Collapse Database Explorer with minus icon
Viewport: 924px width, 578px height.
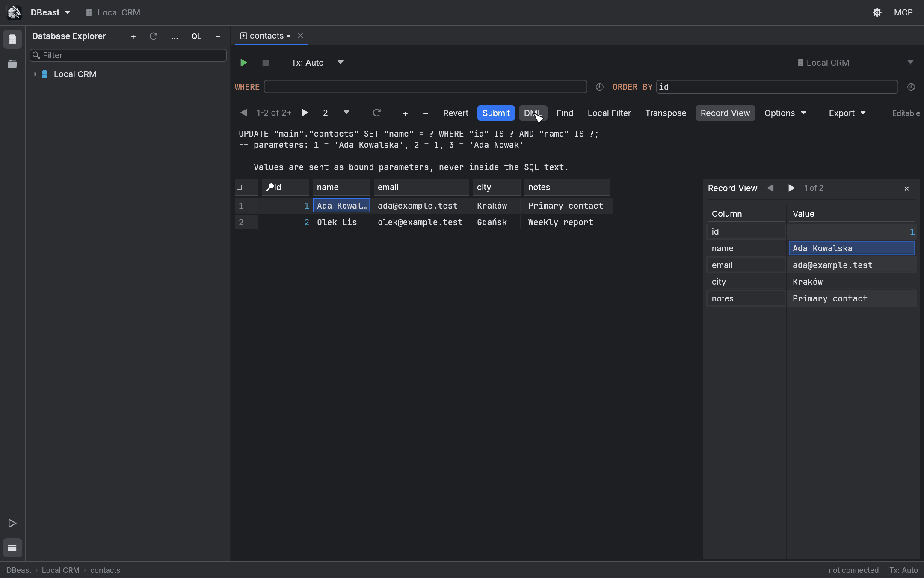point(218,36)
